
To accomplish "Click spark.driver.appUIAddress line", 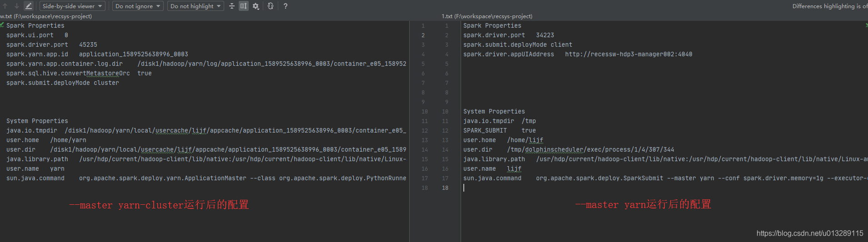I will coord(578,54).
